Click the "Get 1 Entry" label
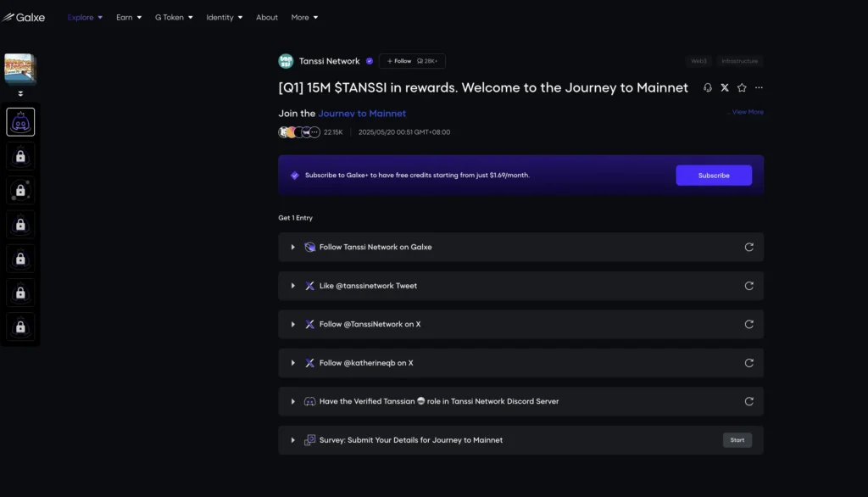Image resolution: width=868 pixels, height=497 pixels. 296,218
